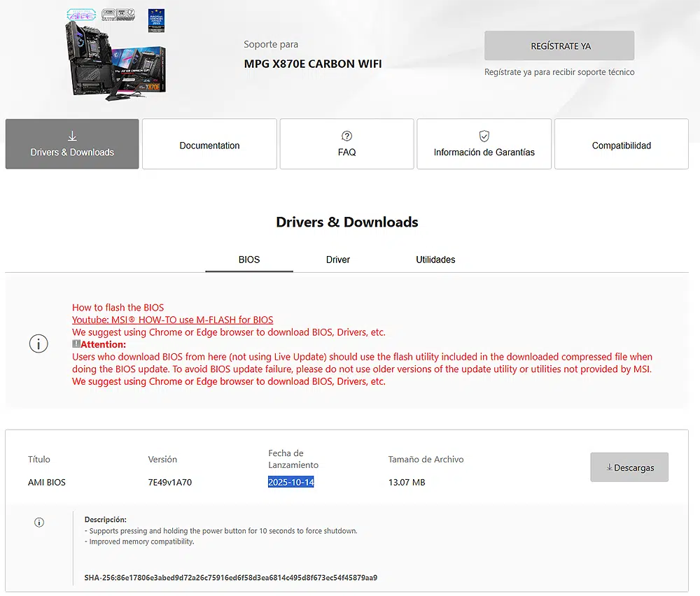Click the download arrow icon on Drivers & Downloads
Screen dimensions: 700x596
tap(72, 136)
